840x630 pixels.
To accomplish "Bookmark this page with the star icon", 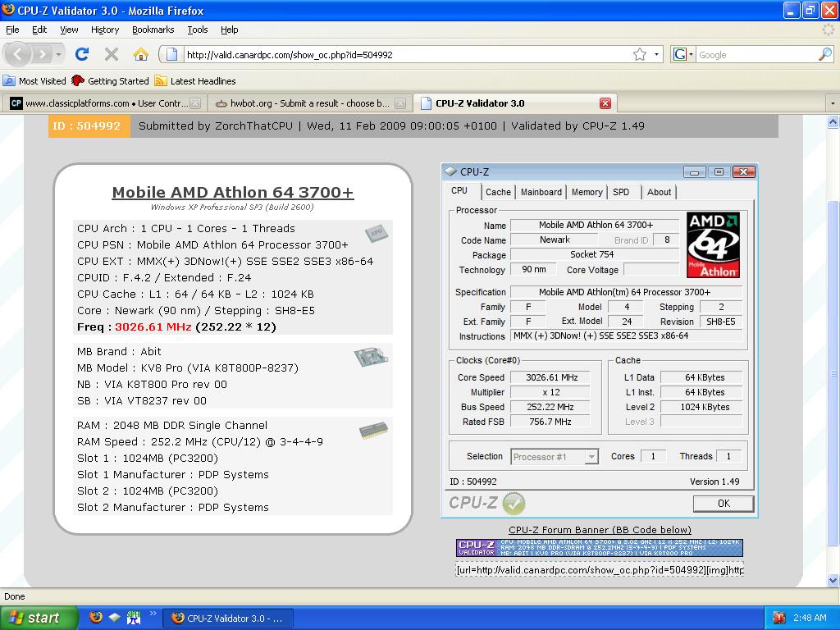I will click(x=640, y=54).
